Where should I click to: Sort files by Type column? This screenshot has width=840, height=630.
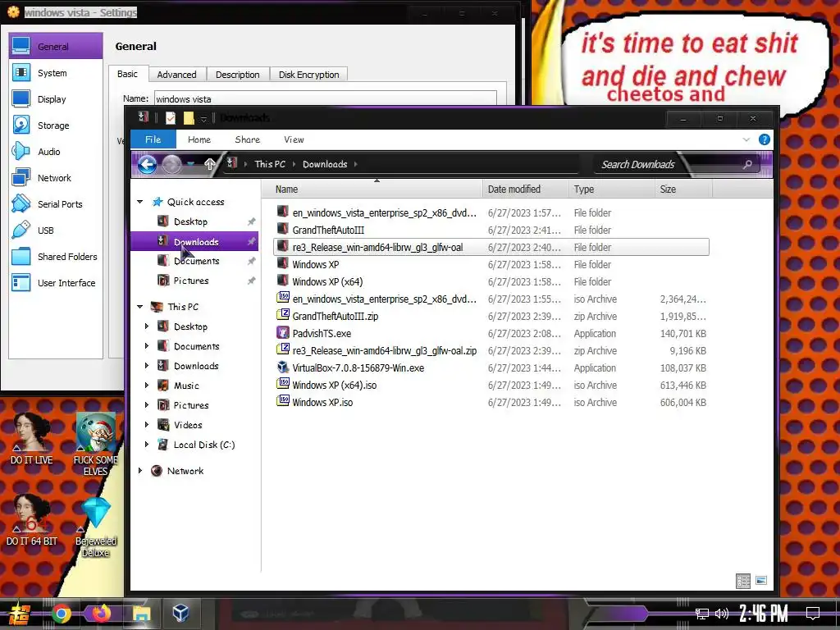coord(611,189)
